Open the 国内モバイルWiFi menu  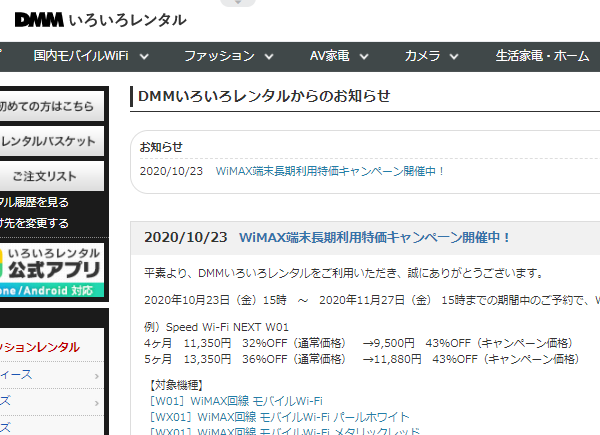pyautogui.click(x=81, y=56)
